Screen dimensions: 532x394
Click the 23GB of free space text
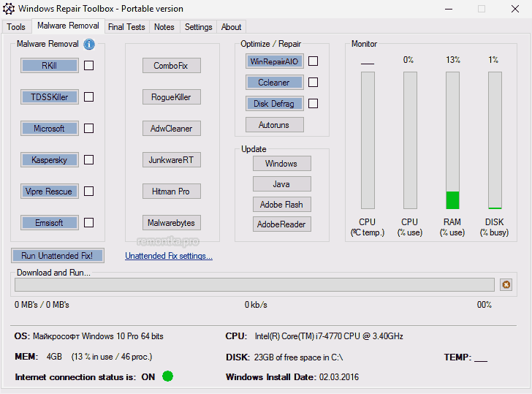coord(298,357)
